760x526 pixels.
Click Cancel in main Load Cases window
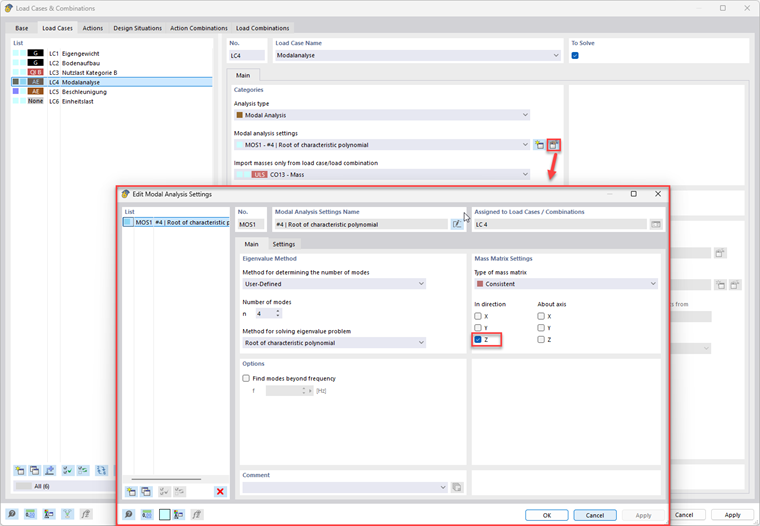tap(684, 515)
